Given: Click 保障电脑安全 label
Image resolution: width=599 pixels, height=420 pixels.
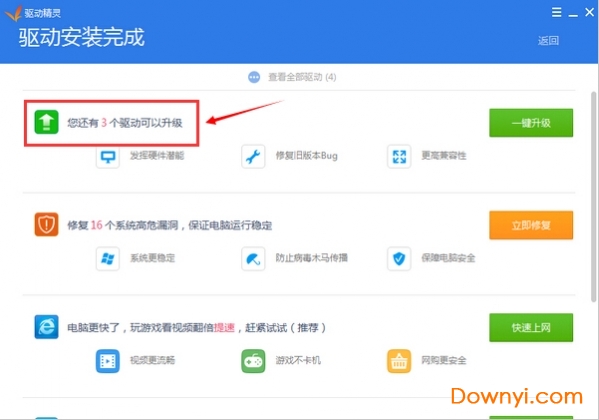Looking at the screenshot, I should (448, 258).
